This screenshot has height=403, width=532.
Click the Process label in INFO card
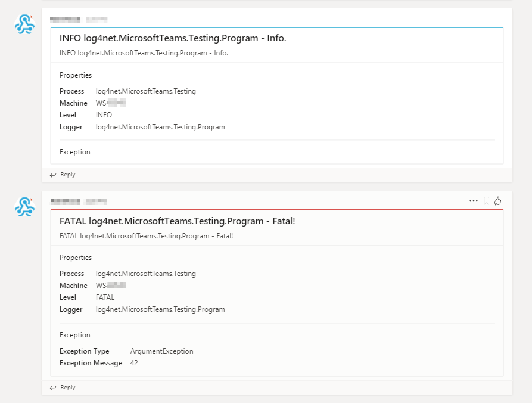click(x=71, y=91)
